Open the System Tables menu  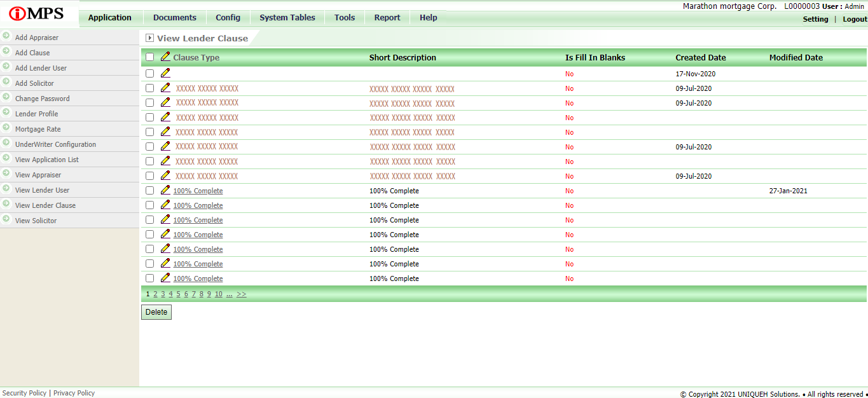pyautogui.click(x=287, y=18)
